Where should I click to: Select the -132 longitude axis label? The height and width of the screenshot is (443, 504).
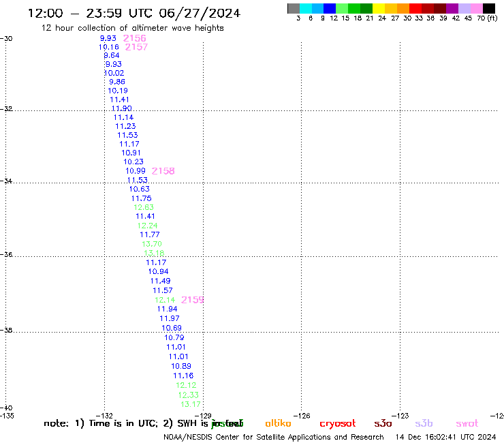pyautogui.click(x=104, y=416)
